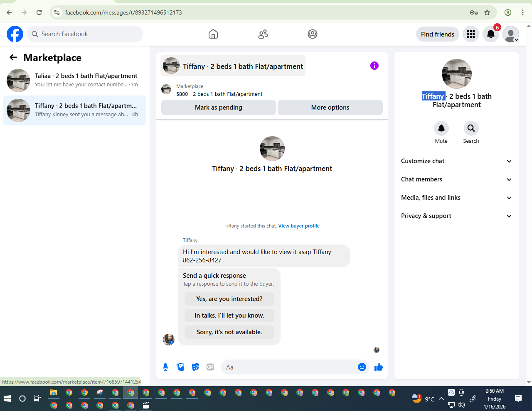Open saved password key icon
The height and width of the screenshot is (411, 532).
coord(474,12)
